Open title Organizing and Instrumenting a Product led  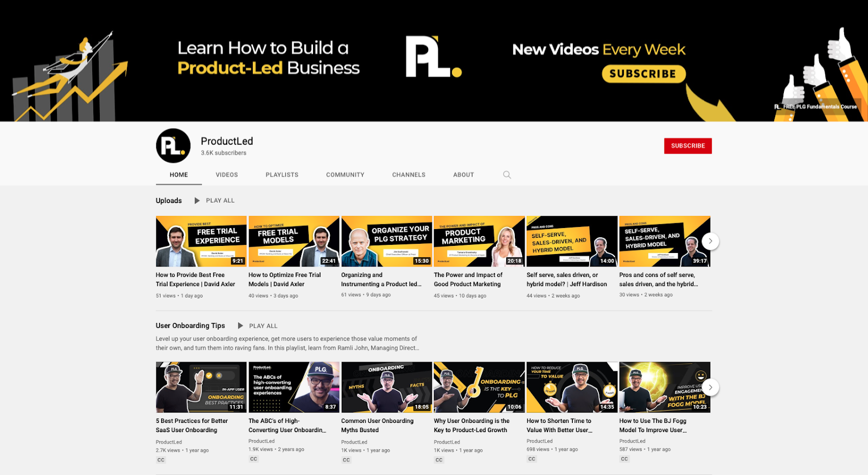point(381,280)
